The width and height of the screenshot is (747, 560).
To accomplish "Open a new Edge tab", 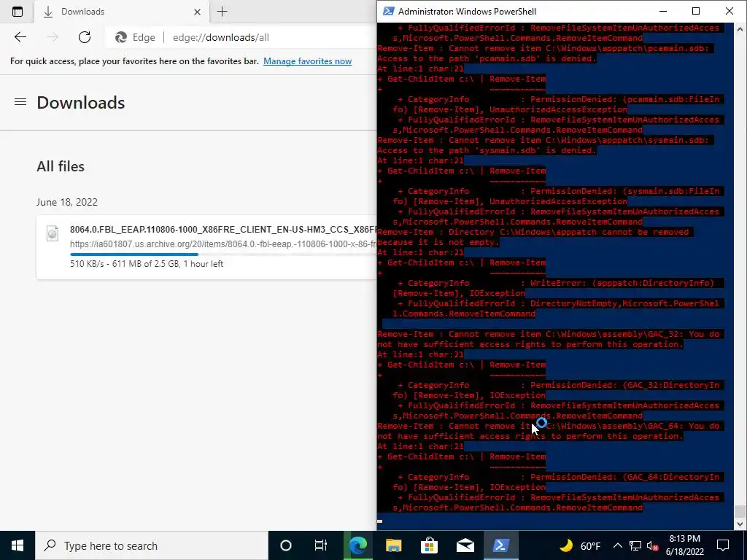I will [222, 12].
